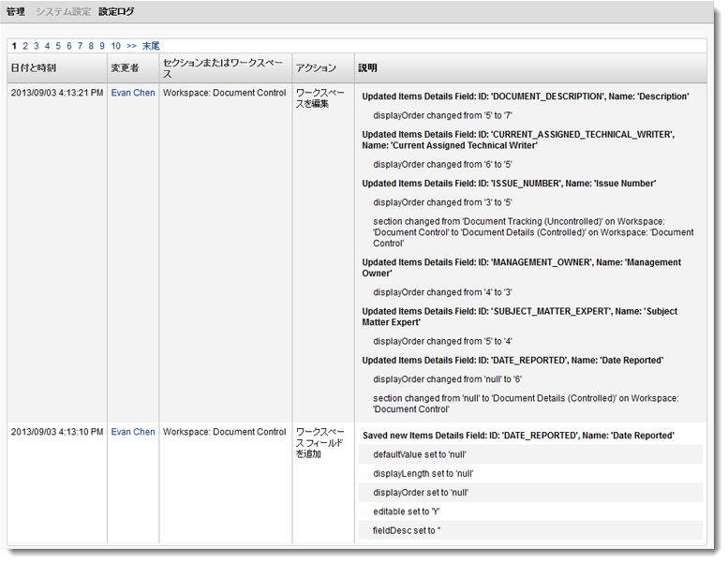Select the CURRENT_ASSIGNED_TECHNICAL_WRITER field heading
Viewport: 728px width, 563px height.
(518, 140)
